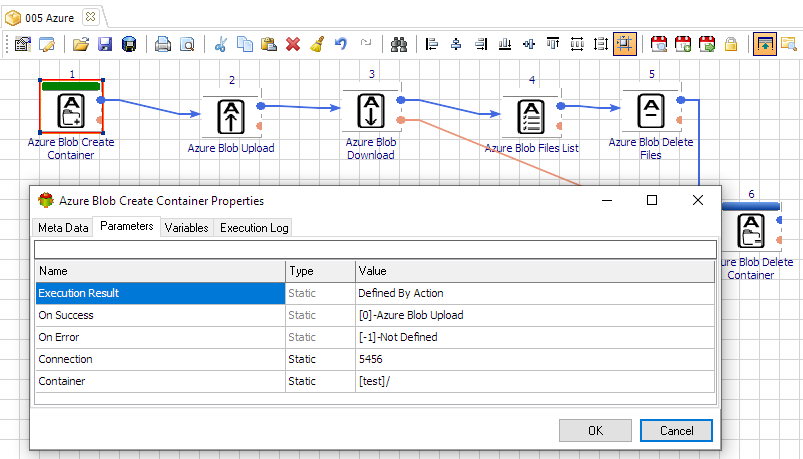Cut selection with the scissors icon
The width and height of the screenshot is (803, 459).
(221, 44)
